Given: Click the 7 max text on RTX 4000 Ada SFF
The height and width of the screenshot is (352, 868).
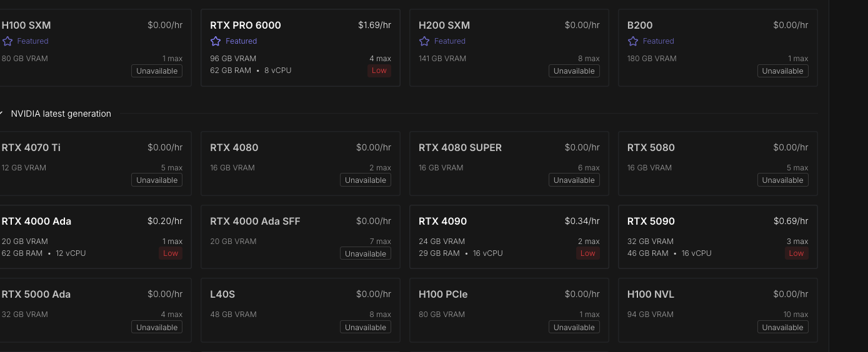Looking at the screenshot, I should pos(380,242).
